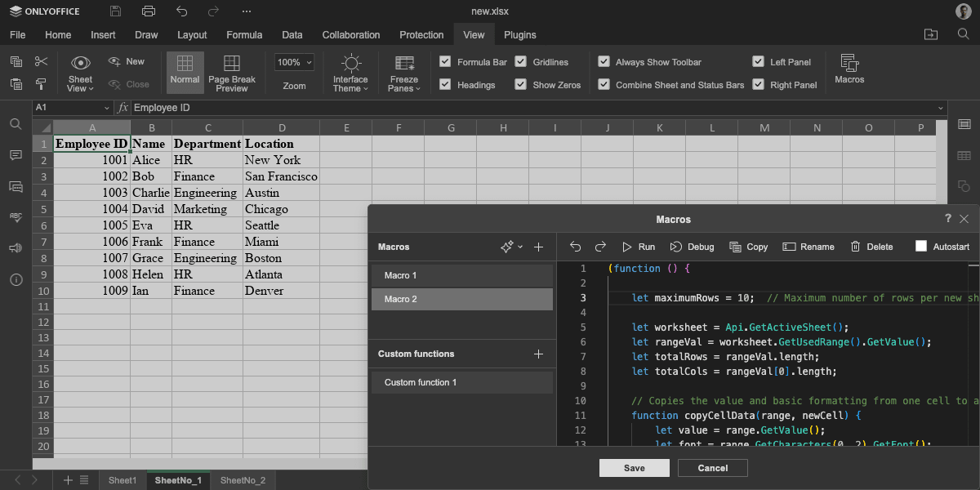Switch to the Formula tab
This screenshot has height=490, width=980.
click(244, 35)
